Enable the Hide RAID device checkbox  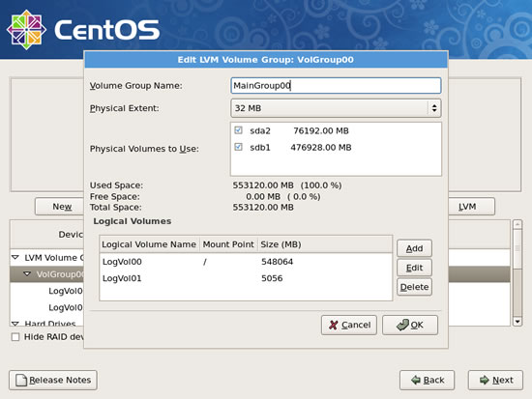pyautogui.click(x=15, y=337)
